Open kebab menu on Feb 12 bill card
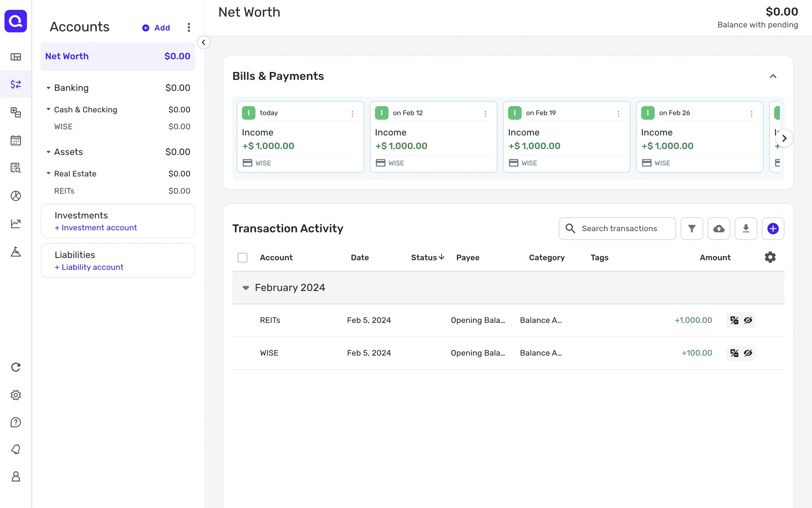 tap(485, 113)
